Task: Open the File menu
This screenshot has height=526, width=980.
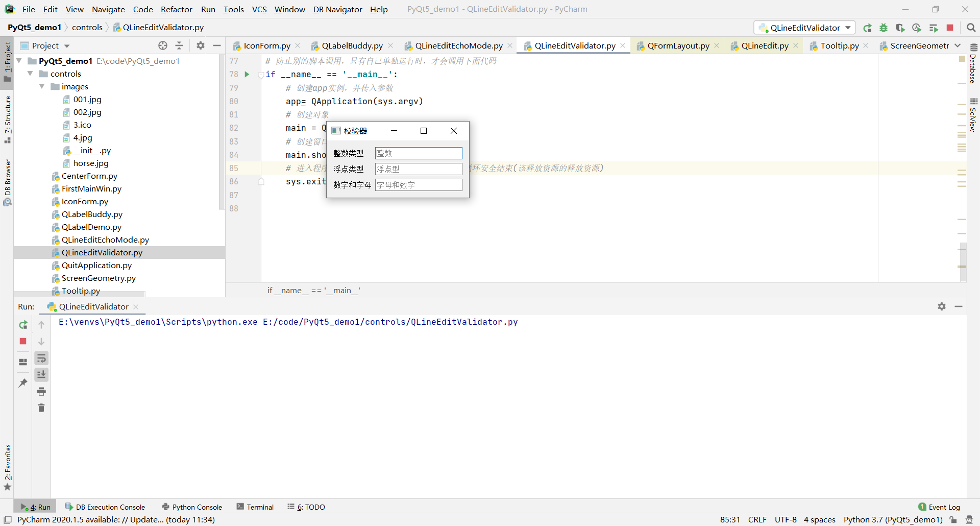Action: (x=29, y=9)
